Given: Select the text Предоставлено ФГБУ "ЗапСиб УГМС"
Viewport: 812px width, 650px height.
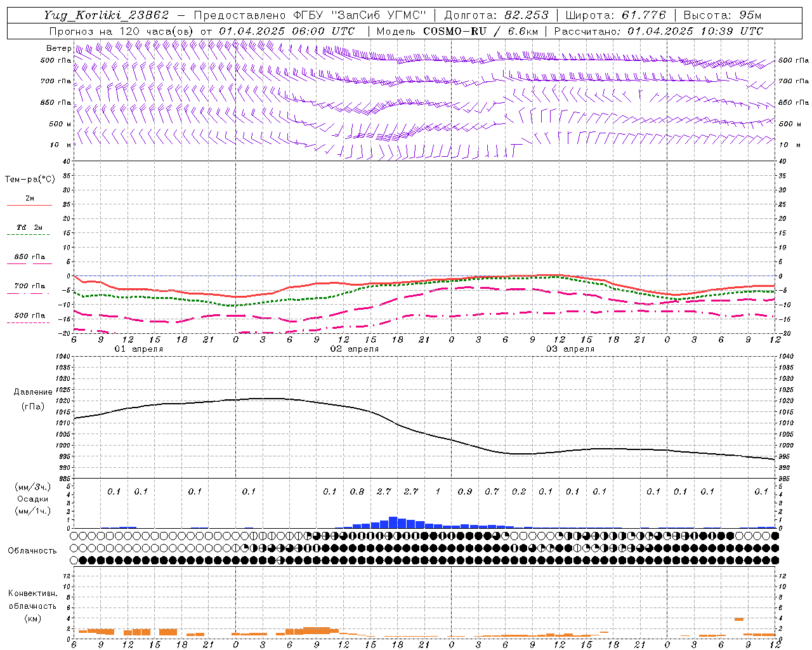Looking at the screenshot, I should tap(310, 15).
